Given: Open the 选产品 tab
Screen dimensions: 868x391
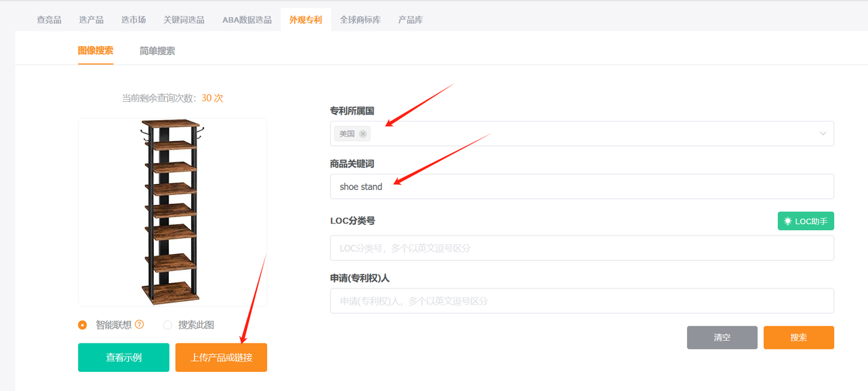Looking at the screenshot, I should pyautogui.click(x=91, y=20).
